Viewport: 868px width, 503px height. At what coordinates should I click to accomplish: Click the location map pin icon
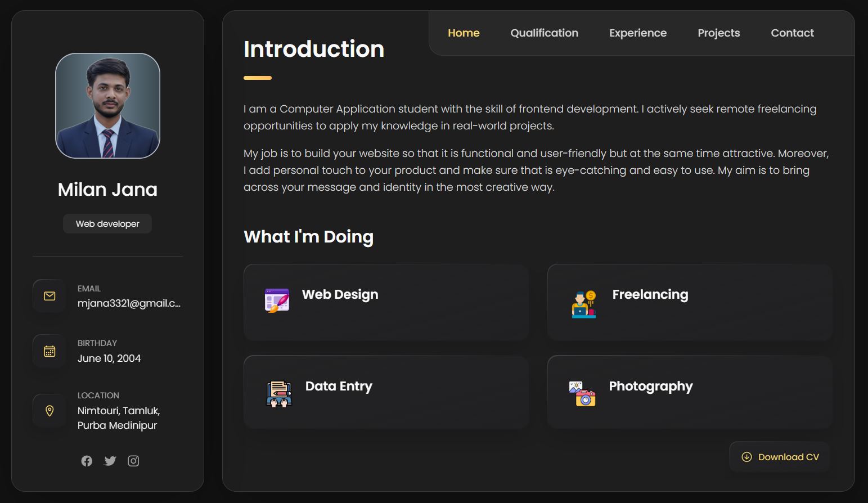pos(49,411)
